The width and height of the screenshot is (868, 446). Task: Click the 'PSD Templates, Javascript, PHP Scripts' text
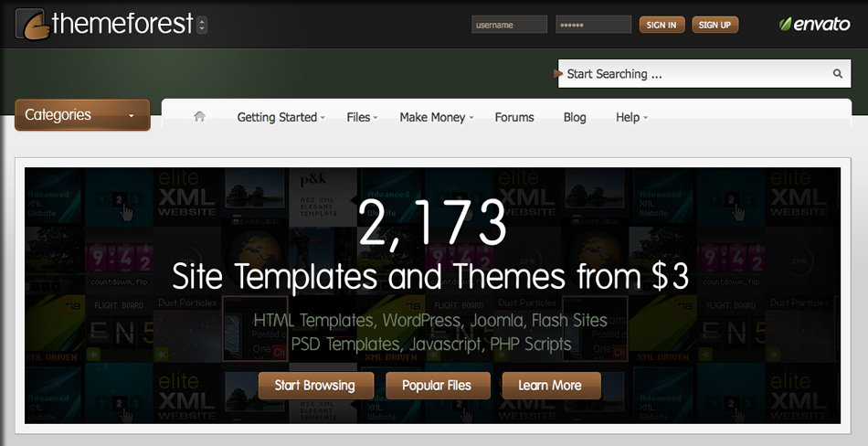[x=430, y=344]
